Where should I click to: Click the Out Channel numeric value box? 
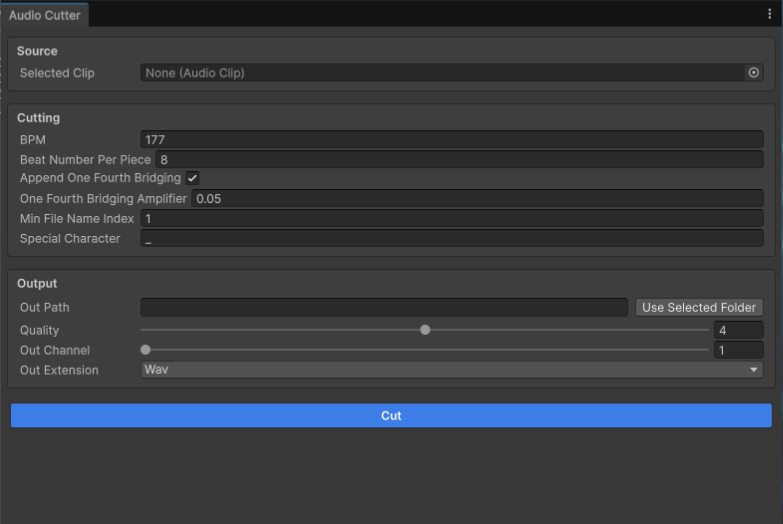click(738, 350)
